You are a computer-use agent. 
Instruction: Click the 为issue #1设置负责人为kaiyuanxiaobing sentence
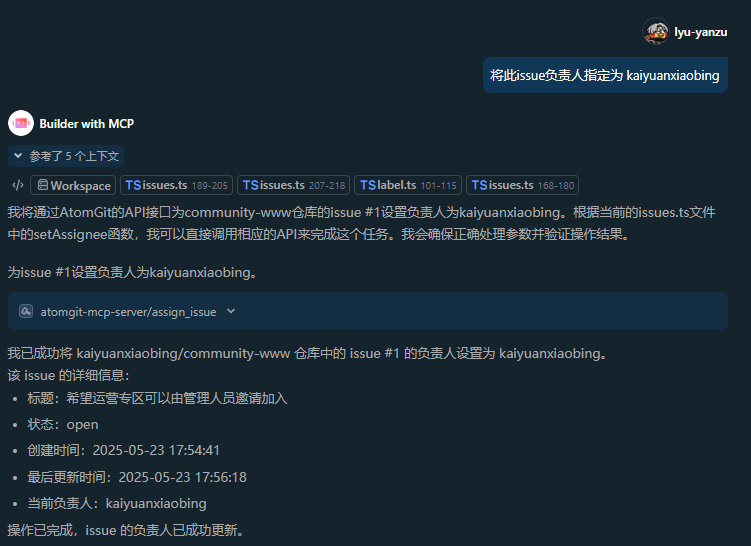tap(133, 273)
